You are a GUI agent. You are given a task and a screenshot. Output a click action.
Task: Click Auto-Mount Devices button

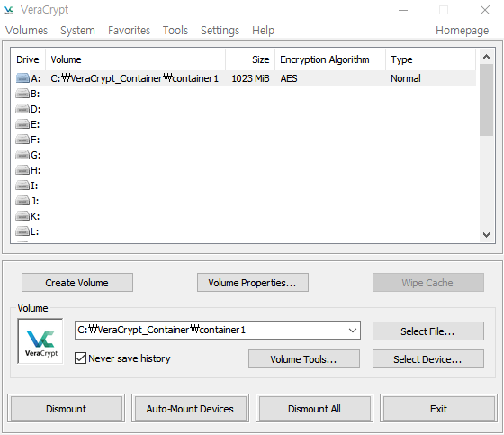coord(190,408)
